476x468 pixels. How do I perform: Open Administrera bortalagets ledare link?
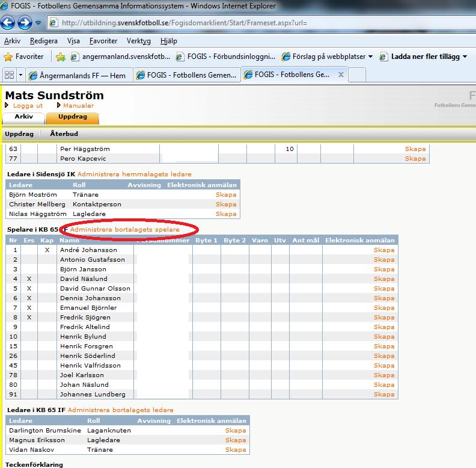point(121,410)
